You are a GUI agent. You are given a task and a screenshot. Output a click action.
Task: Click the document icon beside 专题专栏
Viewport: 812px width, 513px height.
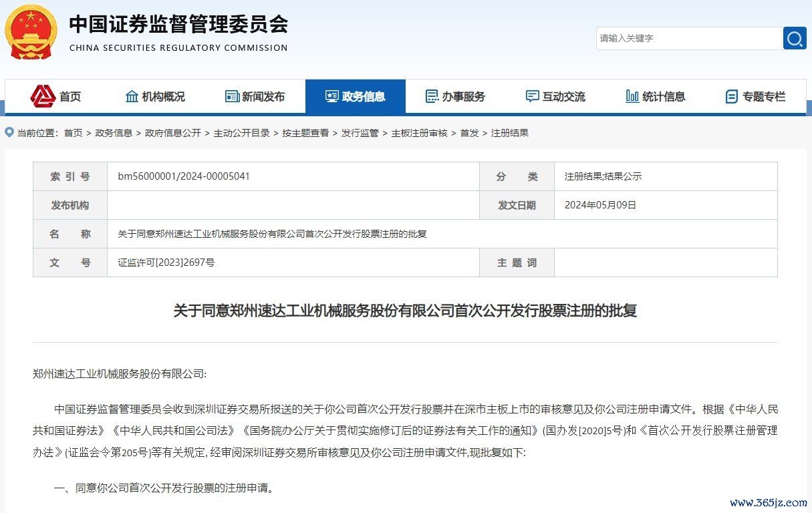pyautogui.click(x=732, y=96)
